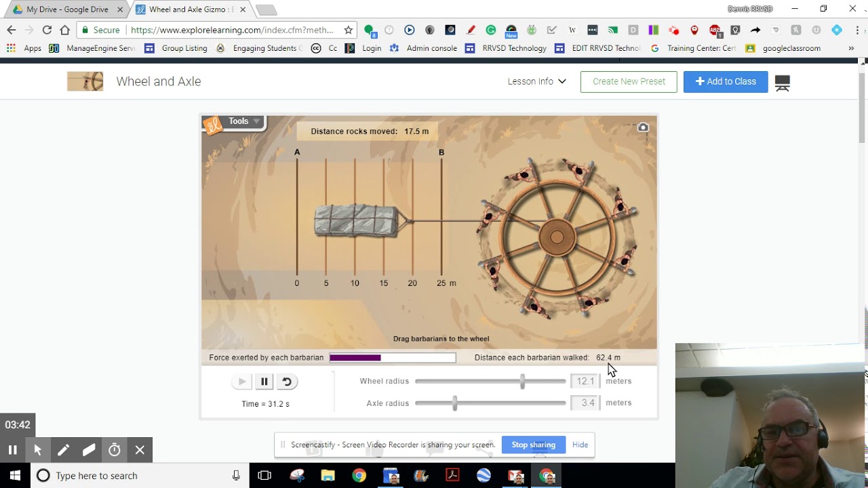
Task: Click the Wikipedia W extension icon
Action: 572,30
